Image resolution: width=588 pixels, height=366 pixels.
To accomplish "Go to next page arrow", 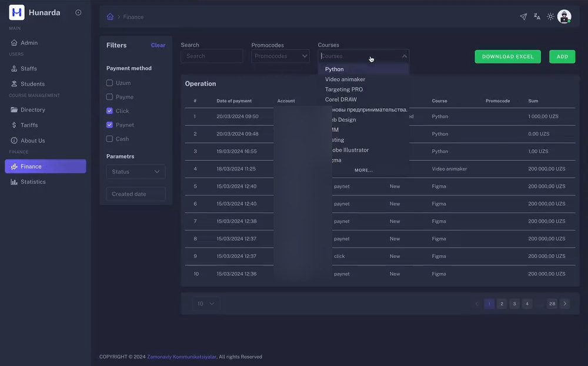I will point(564,304).
